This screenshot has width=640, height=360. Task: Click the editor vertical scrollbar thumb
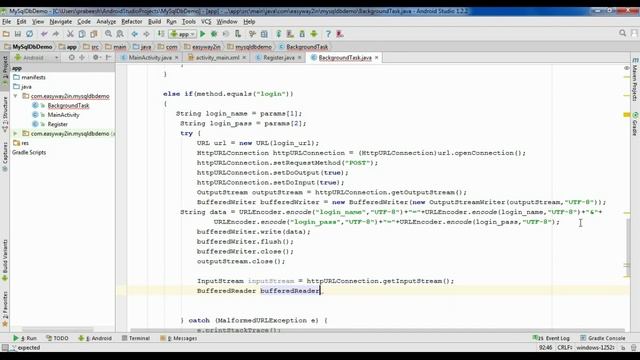click(x=628, y=248)
